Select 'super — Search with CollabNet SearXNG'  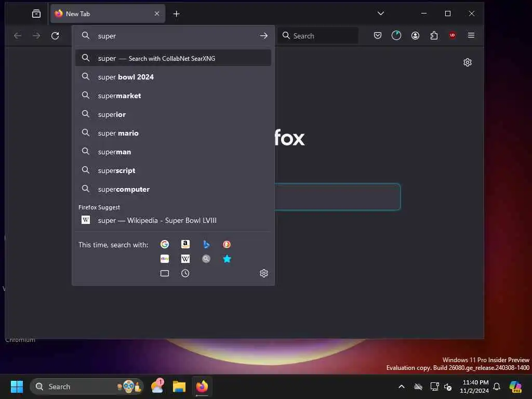point(173,58)
